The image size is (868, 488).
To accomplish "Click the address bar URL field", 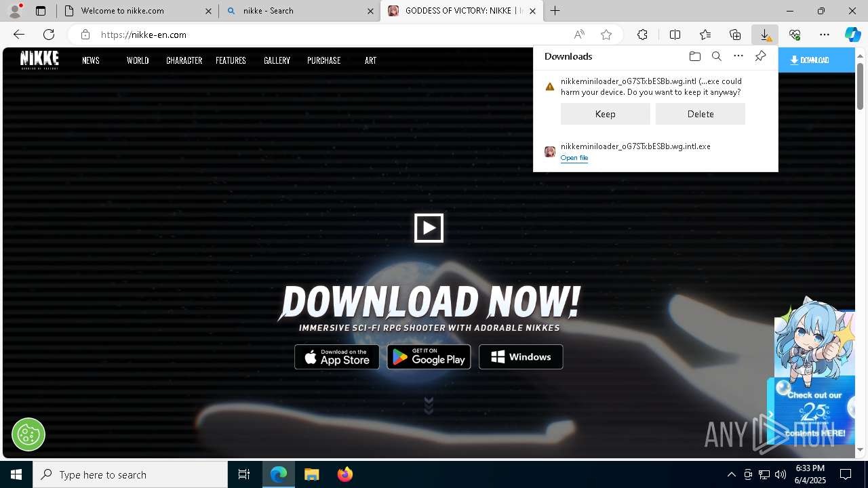I will (x=332, y=35).
